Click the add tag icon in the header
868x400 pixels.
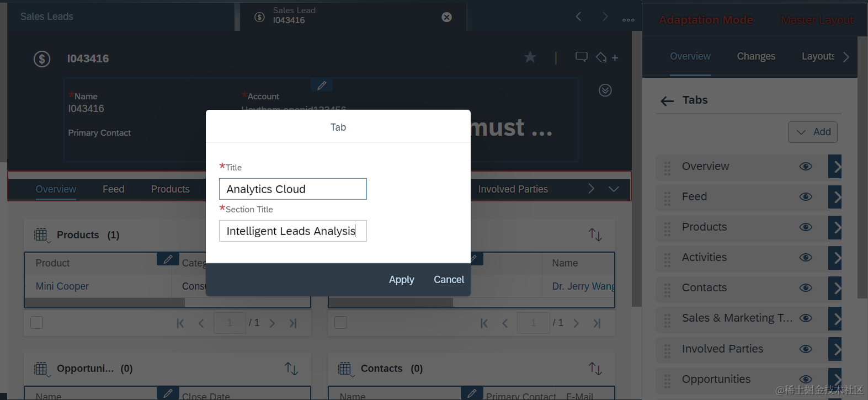tap(606, 57)
